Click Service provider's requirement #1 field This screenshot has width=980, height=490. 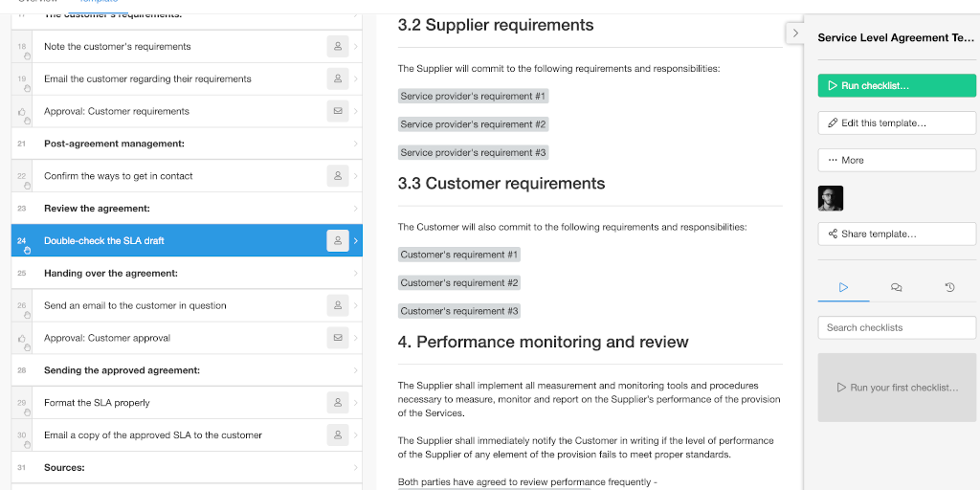473,97
